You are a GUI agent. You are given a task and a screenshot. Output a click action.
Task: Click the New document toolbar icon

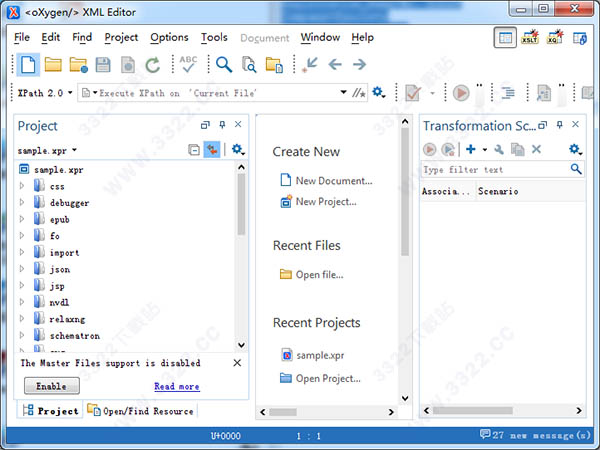28,65
